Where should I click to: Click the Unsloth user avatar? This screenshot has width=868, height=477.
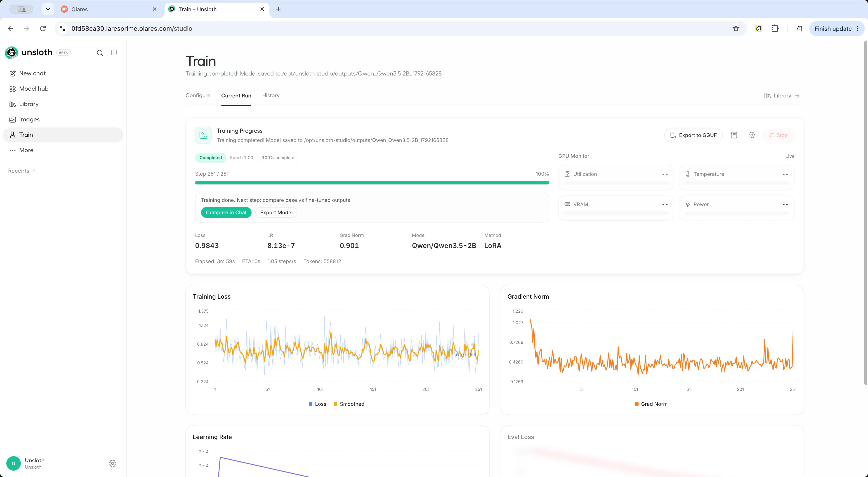pyautogui.click(x=14, y=463)
